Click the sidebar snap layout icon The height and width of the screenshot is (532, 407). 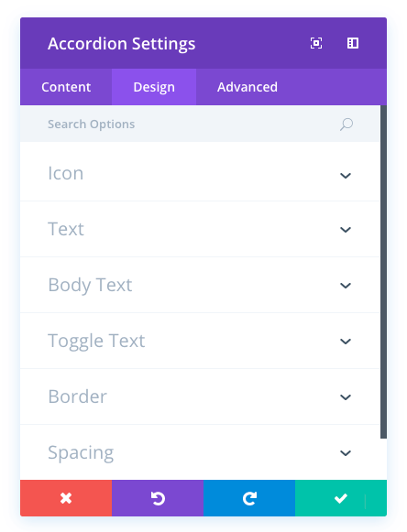click(x=353, y=43)
